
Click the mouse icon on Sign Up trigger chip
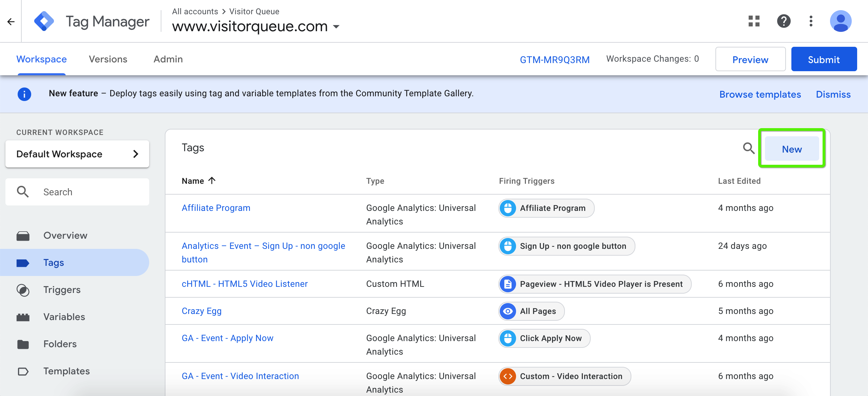coord(508,246)
